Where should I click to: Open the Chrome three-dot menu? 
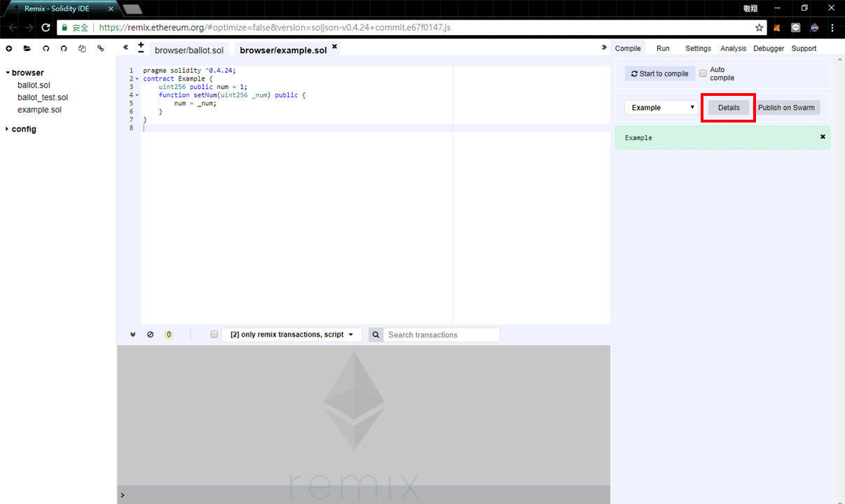832,28
